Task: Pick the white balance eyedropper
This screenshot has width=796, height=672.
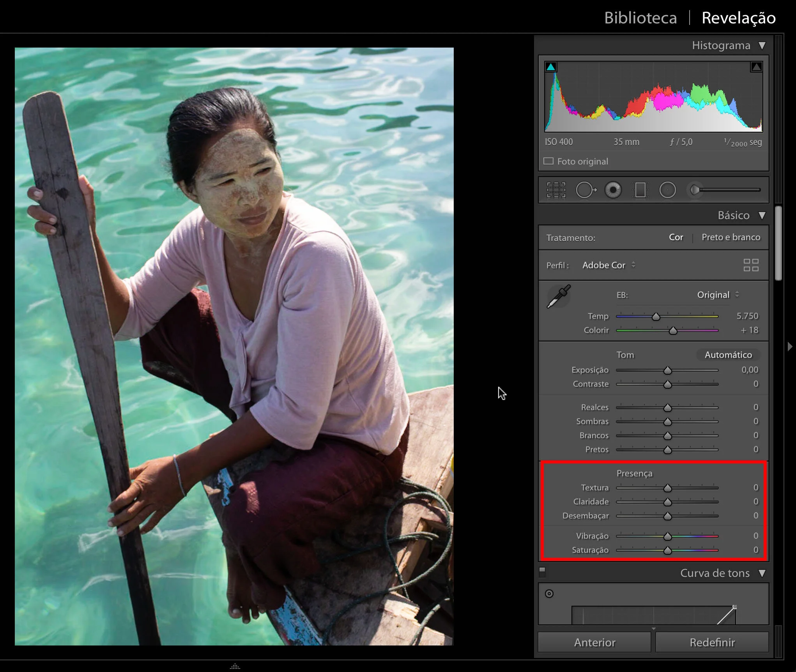Action: click(559, 296)
